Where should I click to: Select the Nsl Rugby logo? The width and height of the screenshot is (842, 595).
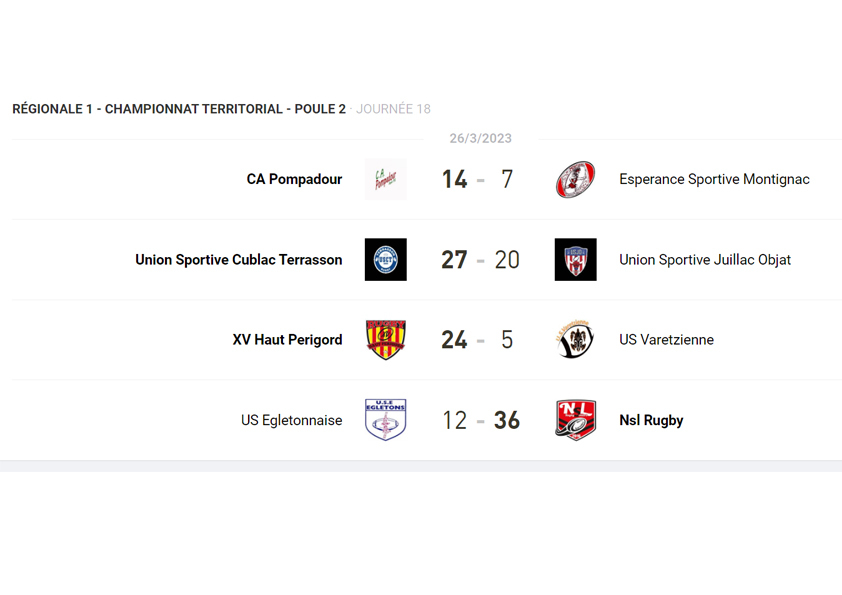pyautogui.click(x=575, y=420)
